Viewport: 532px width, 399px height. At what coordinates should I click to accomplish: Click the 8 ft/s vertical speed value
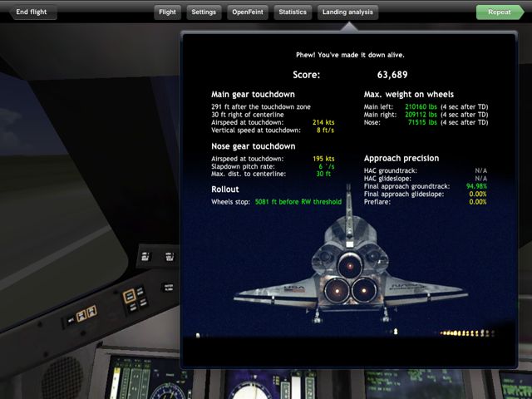coord(325,131)
